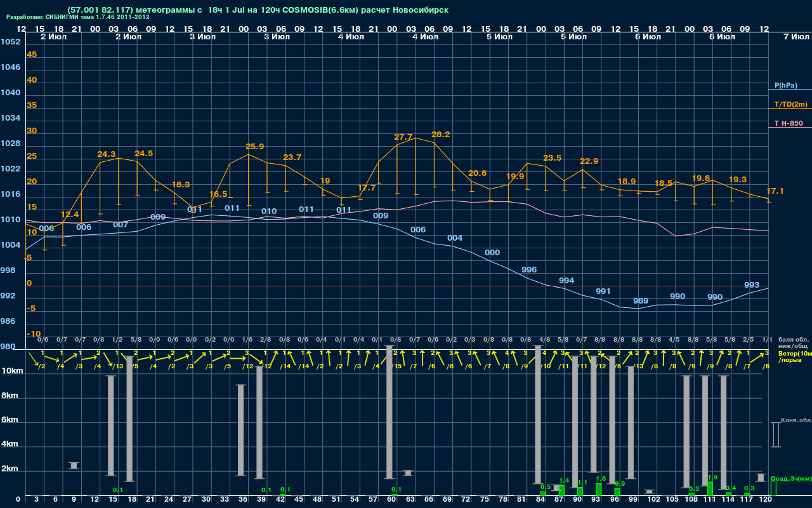Click the final temperature value 17.1
Screen dimensions: 812x508
click(x=775, y=191)
